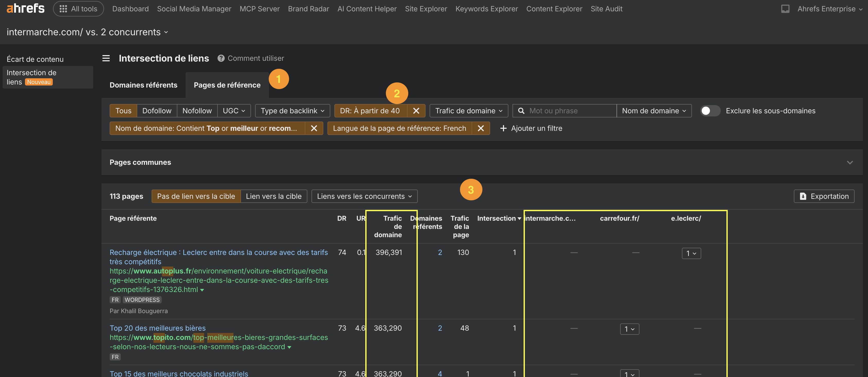Remove the Langue de la page filter
868x377 pixels.
coord(481,128)
